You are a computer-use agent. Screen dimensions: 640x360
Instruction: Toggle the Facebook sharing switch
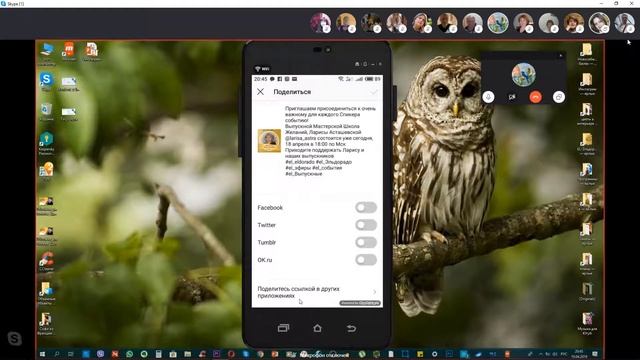(x=366, y=207)
